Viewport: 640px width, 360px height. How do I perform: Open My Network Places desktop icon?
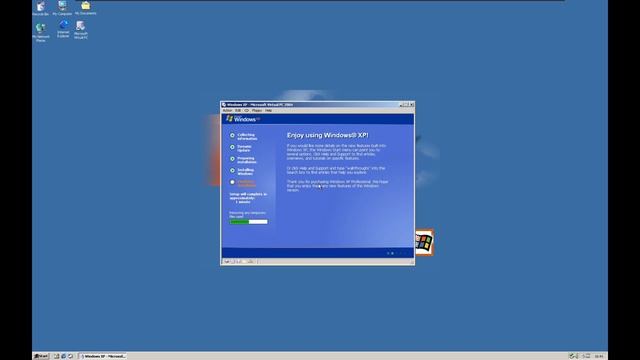pyautogui.click(x=40, y=33)
